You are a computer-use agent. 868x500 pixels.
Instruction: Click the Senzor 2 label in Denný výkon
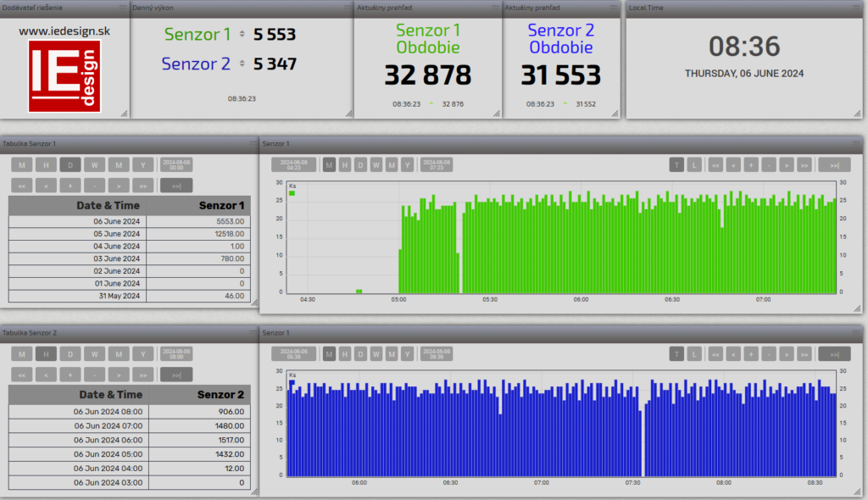tap(196, 64)
